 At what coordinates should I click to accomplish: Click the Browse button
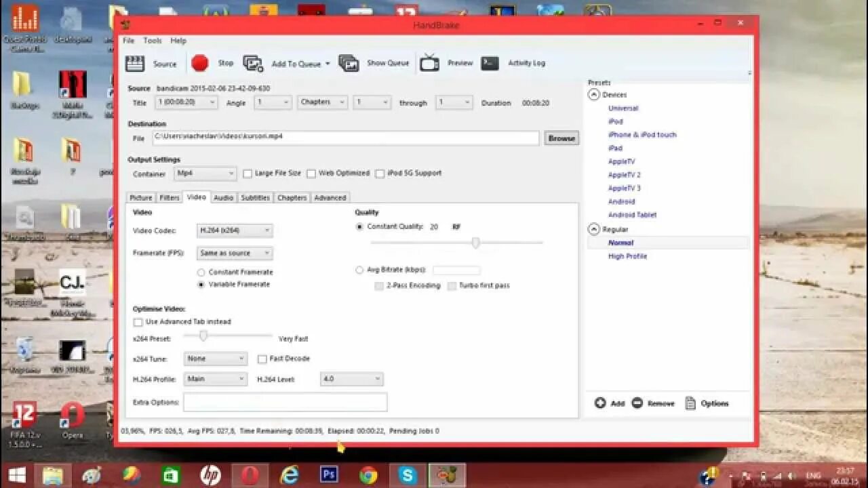pyautogui.click(x=561, y=138)
